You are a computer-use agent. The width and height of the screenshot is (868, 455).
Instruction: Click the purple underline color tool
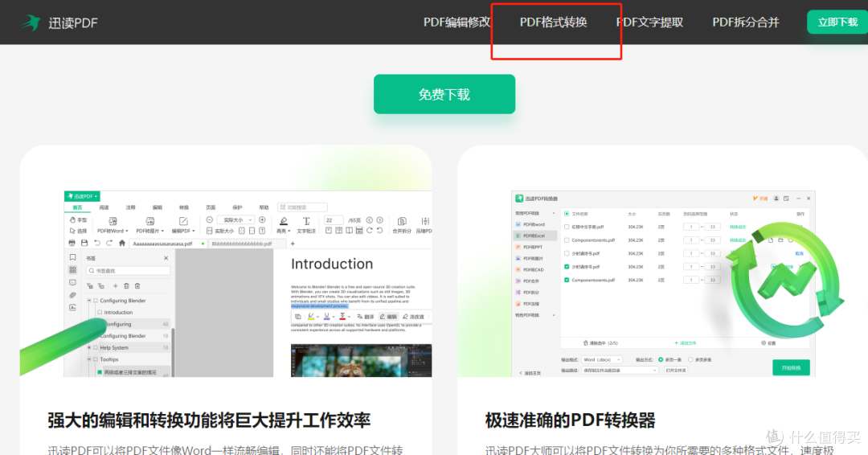pos(326,317)
